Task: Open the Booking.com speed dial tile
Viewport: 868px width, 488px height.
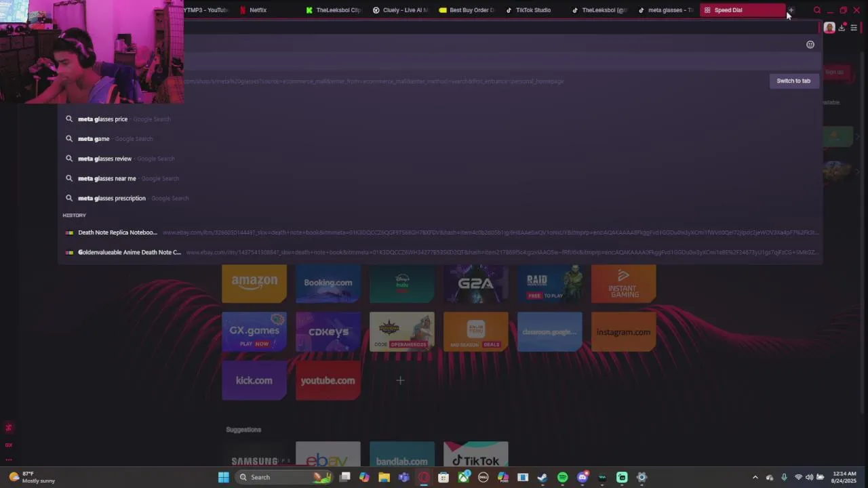Action: coord(328,283)
